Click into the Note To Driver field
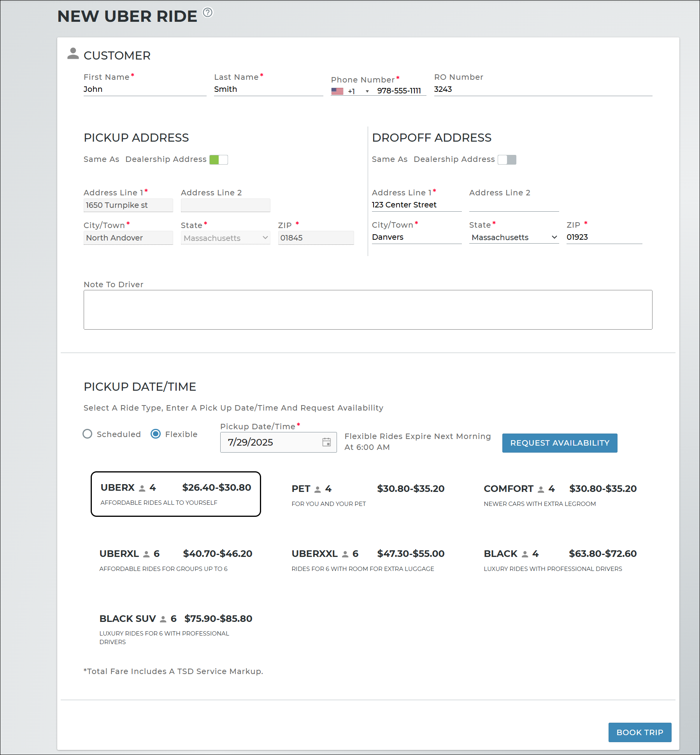Image resolution: width=700 pixels, height=755 pixels. click(368, 310)
